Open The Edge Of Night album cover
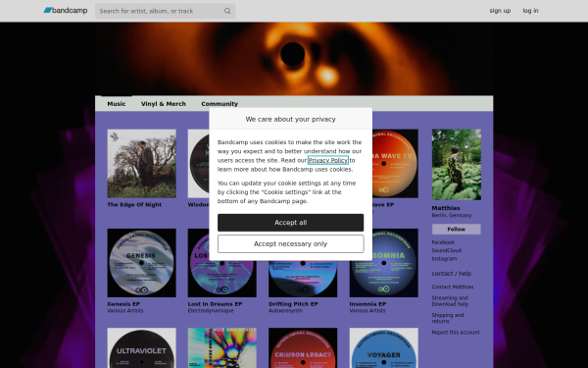 click(141, 163)
